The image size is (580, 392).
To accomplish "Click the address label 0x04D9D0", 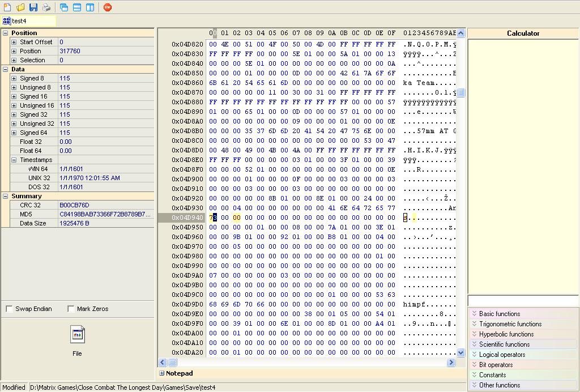I will [x=187, y=304].
